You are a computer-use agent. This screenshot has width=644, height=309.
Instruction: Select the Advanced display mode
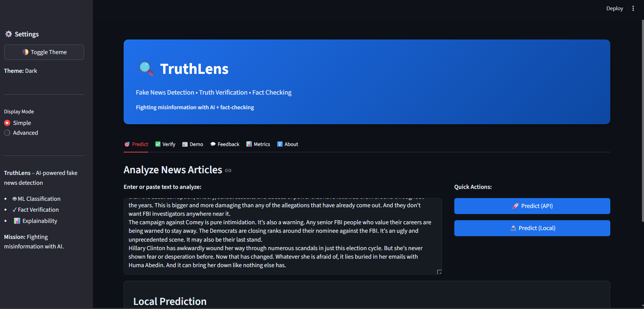(x=7, y=133)
